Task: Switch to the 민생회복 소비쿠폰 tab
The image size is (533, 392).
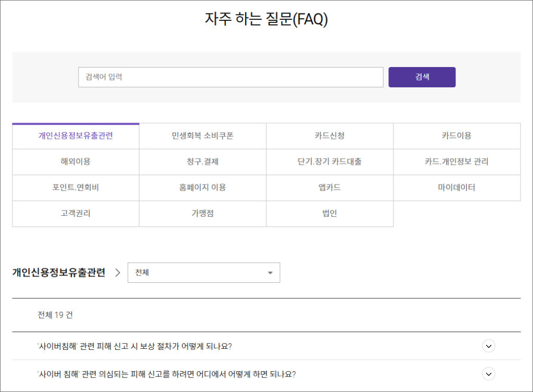Action: [x=202, y=136]
